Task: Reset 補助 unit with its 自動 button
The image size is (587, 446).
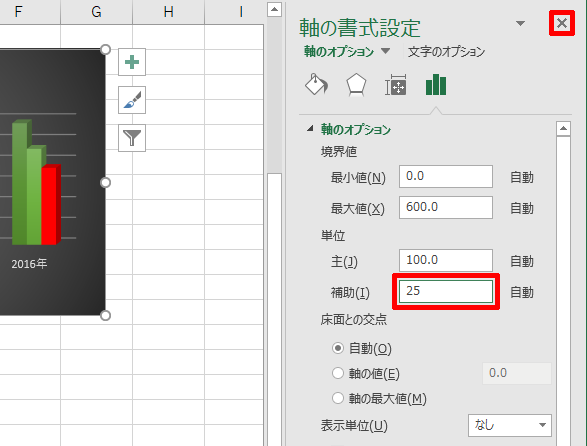Action: (x=522, y=292)
